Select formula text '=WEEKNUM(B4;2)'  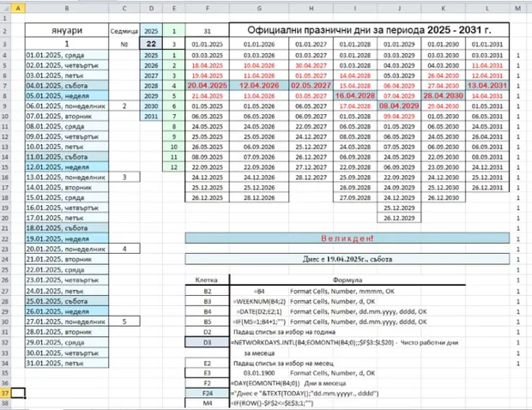pos(259,301)
